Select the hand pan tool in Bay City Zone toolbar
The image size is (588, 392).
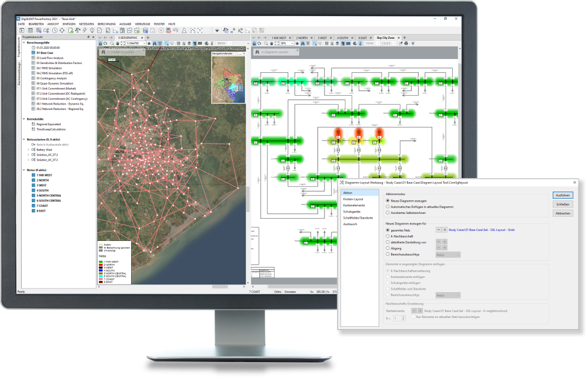click(x=272, y=43)
